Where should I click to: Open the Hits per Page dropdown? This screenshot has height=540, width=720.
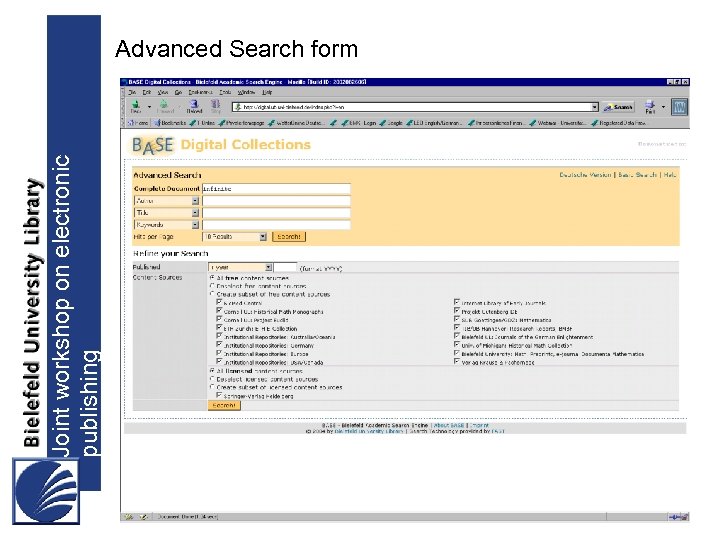[x=235, y=237]
